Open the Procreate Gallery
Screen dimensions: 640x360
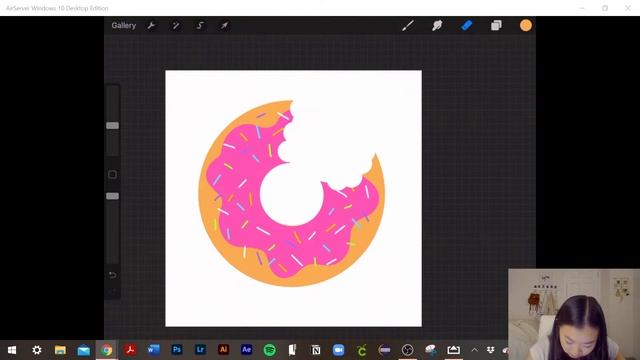pos(124,25)
